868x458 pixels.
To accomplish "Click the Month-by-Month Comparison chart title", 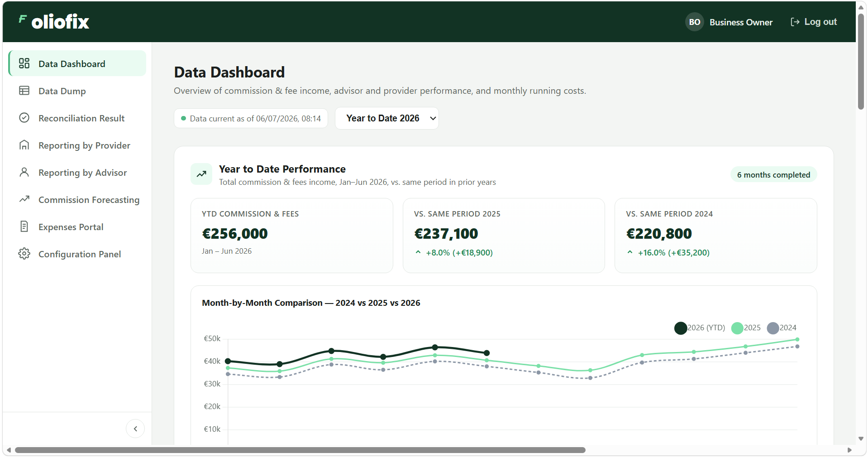I will [x=311, y=303].
